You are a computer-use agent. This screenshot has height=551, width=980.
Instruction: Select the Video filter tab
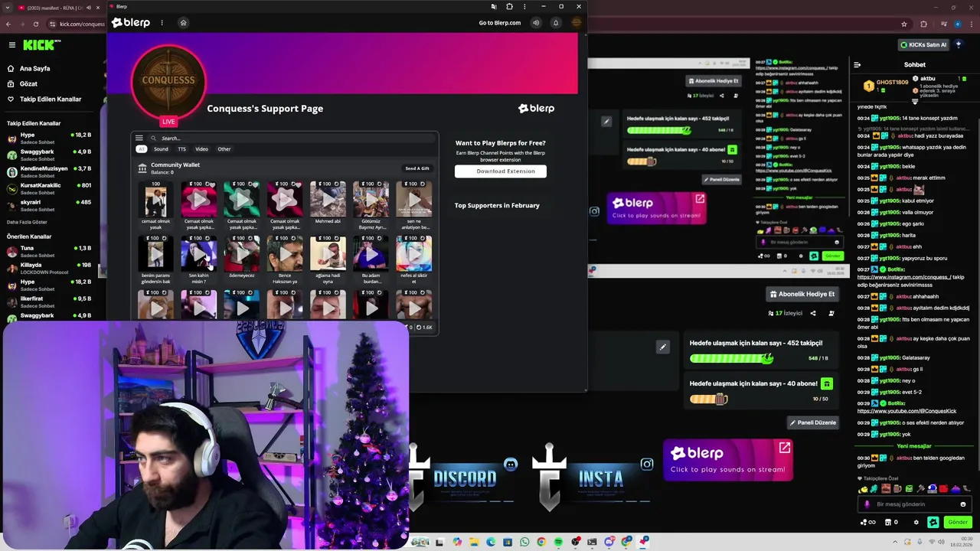(201, 149)
